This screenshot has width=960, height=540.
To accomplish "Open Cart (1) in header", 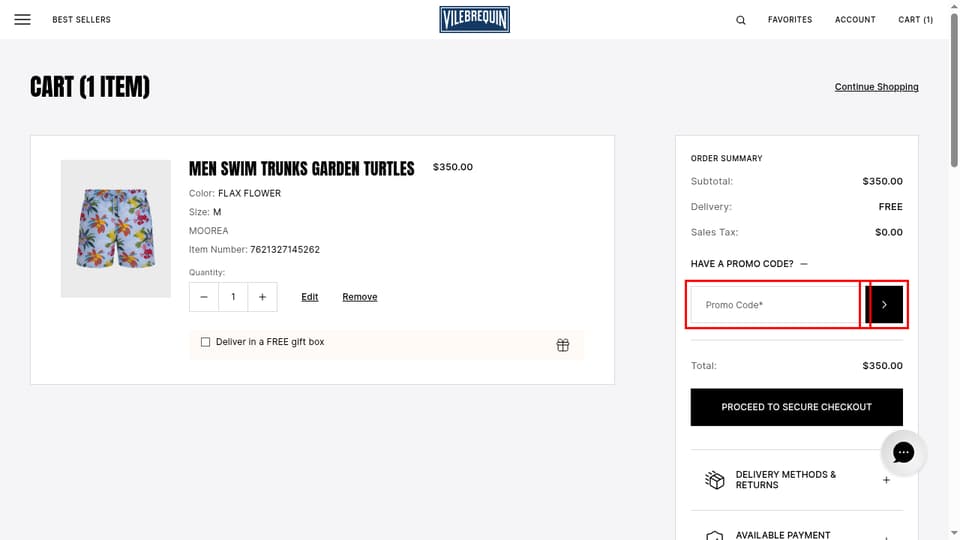I will [915, 20].
